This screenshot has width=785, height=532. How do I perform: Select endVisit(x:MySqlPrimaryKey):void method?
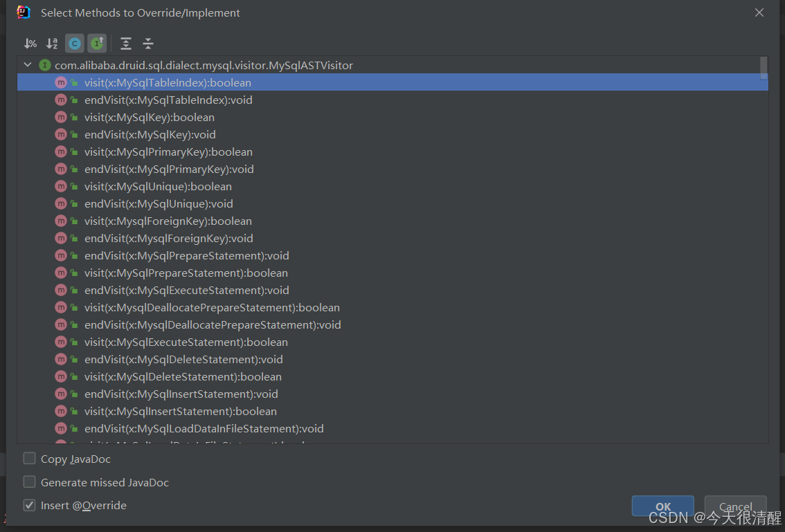[x=169, y=169]
